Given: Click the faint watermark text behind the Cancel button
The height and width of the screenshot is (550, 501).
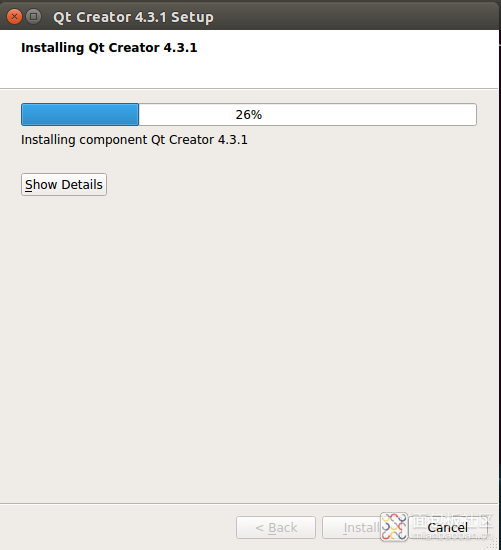Looking at the screenshot, I should (453, 527).
